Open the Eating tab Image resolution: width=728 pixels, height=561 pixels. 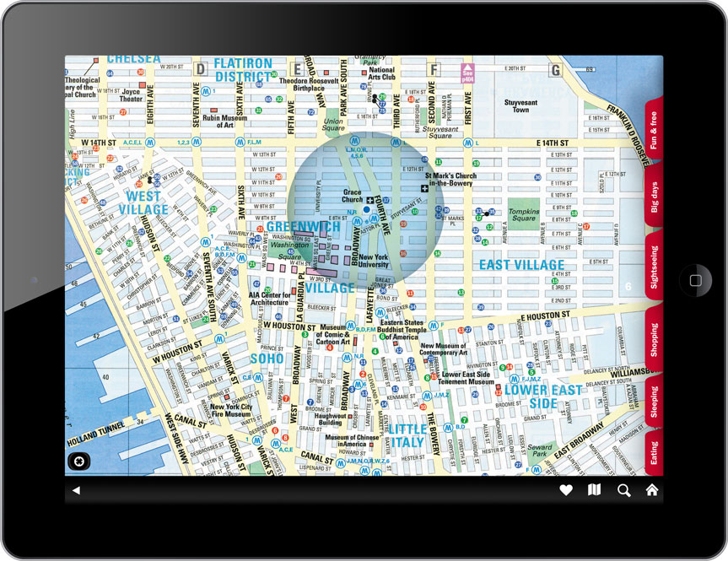click(x=654, y=453)
